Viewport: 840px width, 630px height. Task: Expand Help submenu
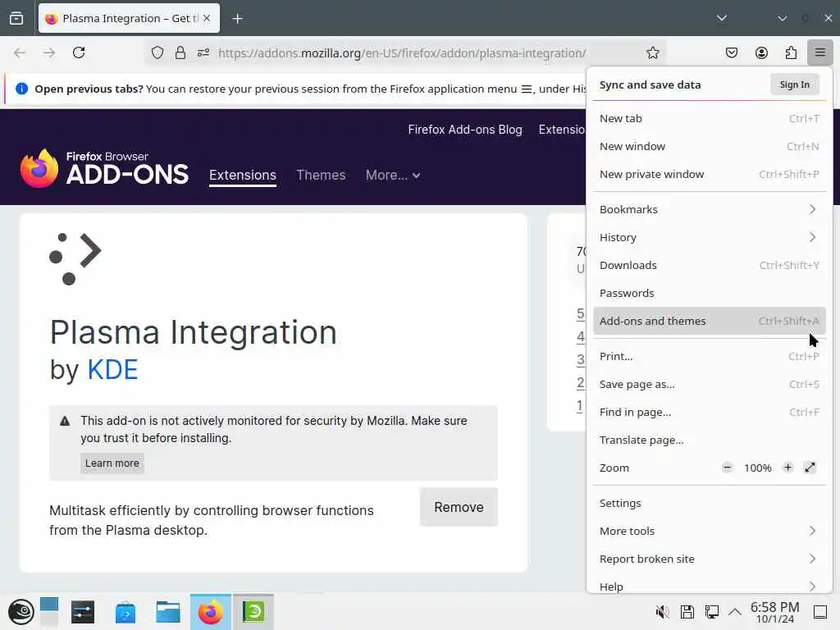click(x=710, y=586)
